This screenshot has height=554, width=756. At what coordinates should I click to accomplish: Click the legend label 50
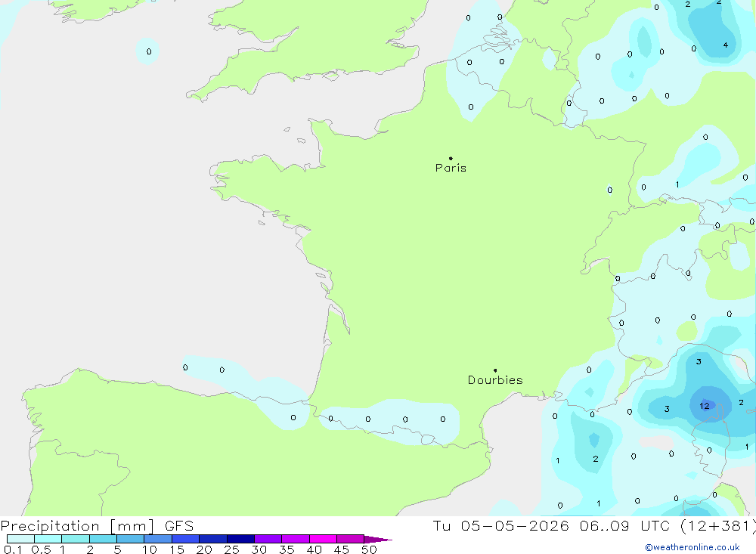(369, 549)
